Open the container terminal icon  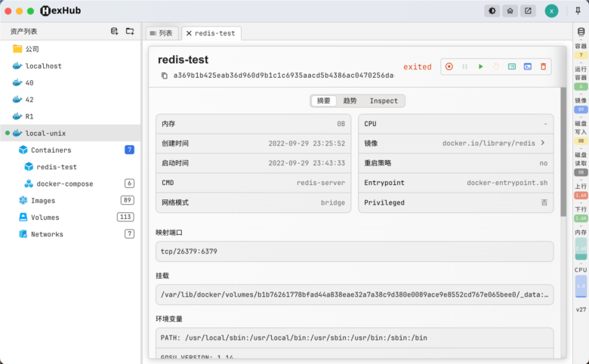(x=528, y=66)
